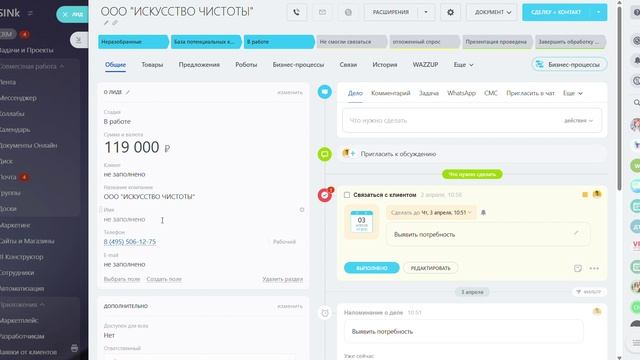Switch to the Предложения tab

(199, 65)
